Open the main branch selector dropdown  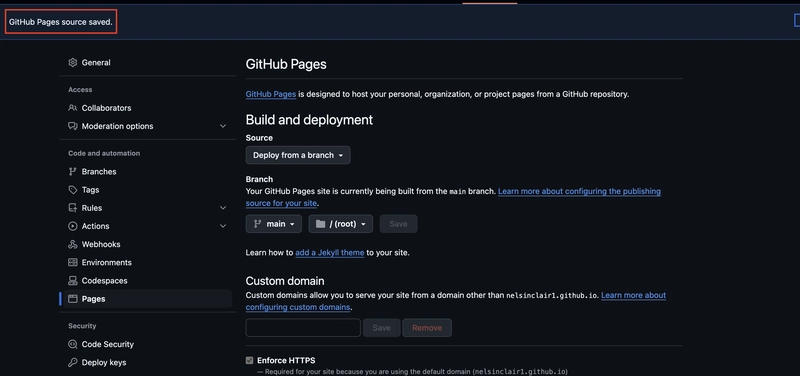[x=273, y=224]
